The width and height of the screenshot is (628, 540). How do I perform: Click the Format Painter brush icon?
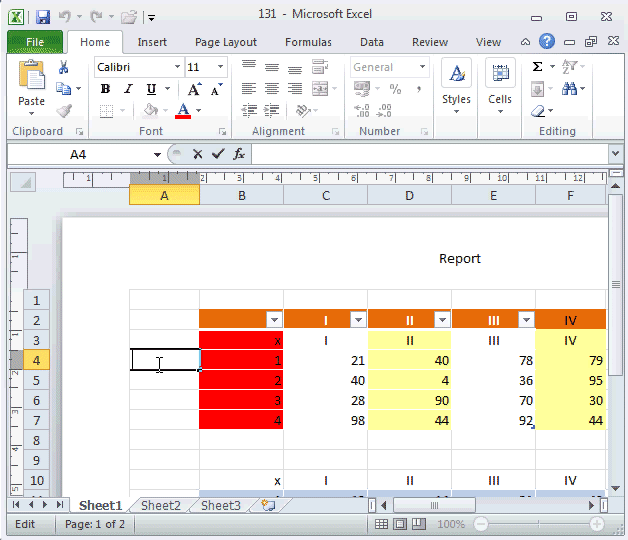coord(64,110)
